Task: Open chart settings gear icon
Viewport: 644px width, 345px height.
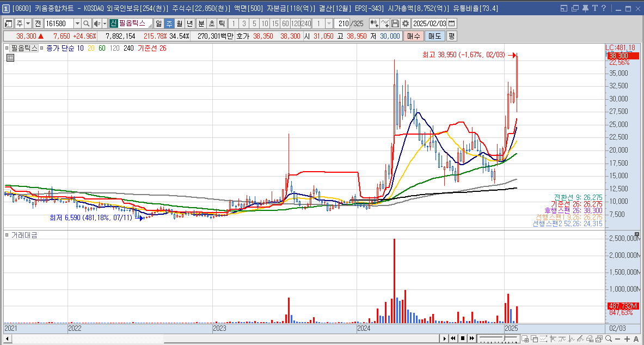Action: click(406, 23)
